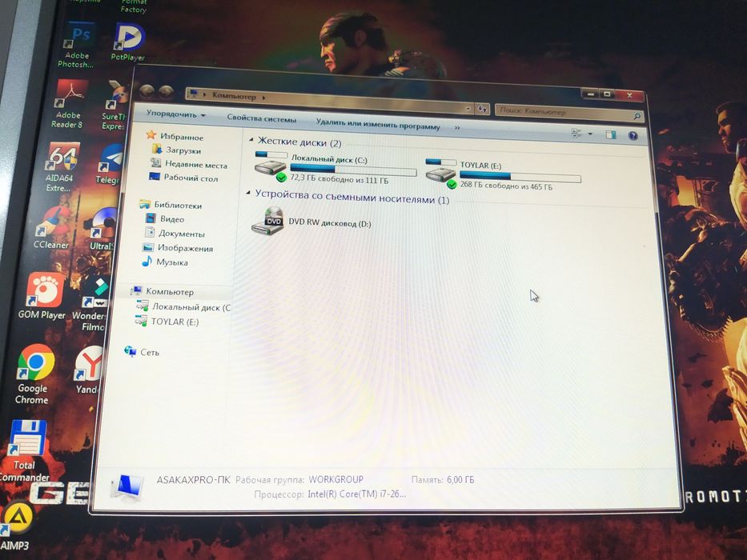Click Память: 6,00 ГБ in details pane
747x560 pixels.
pos(443,479)
